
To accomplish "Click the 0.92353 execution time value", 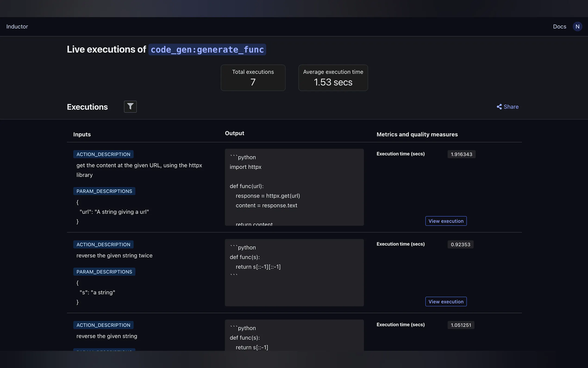I will point(460,244).
